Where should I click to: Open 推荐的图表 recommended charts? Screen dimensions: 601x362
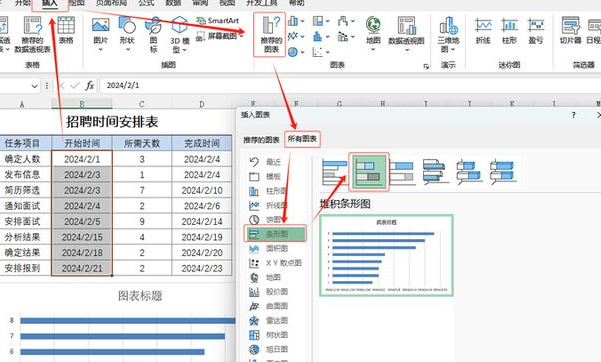pos(271,35)
